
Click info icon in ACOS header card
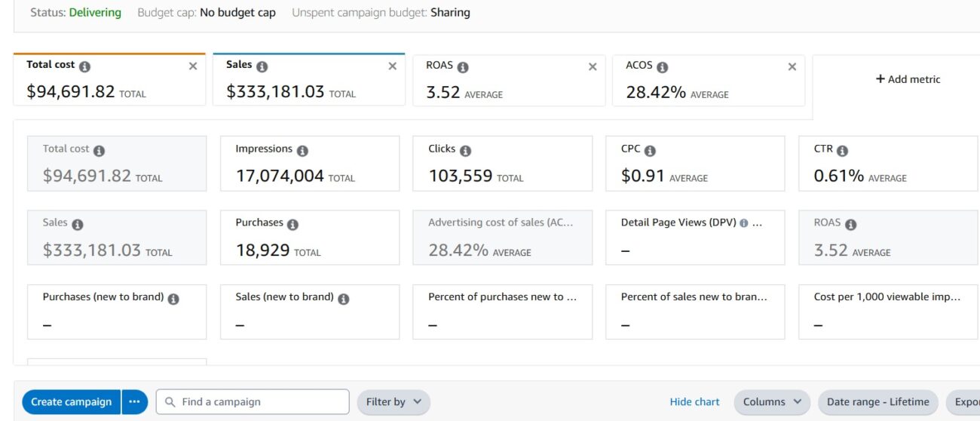click(x=662, y=67)
